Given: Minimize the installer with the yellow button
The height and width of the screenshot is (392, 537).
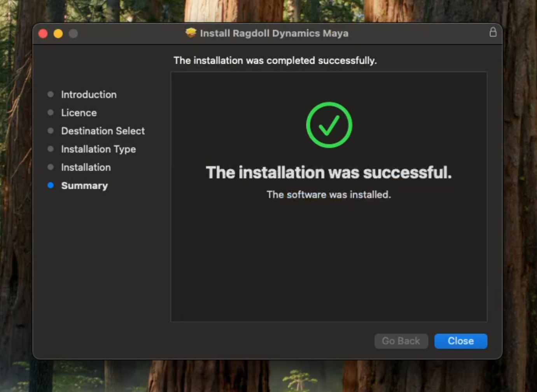Looking at the screenshot, I should [x=58, y=34].
